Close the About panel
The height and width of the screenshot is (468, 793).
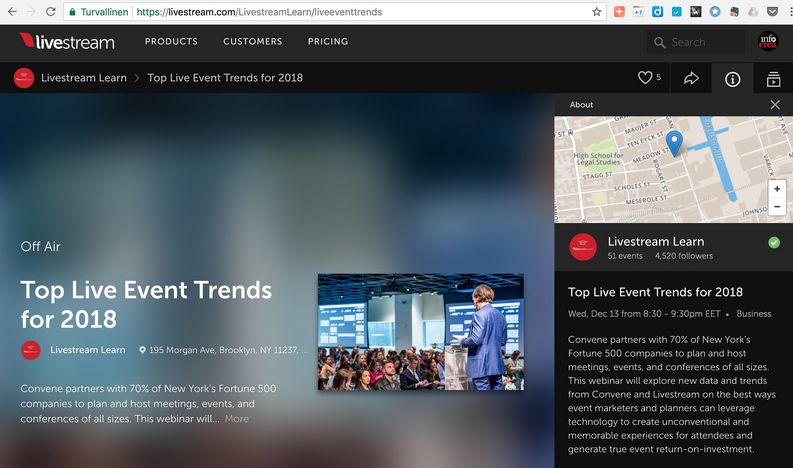775,105
